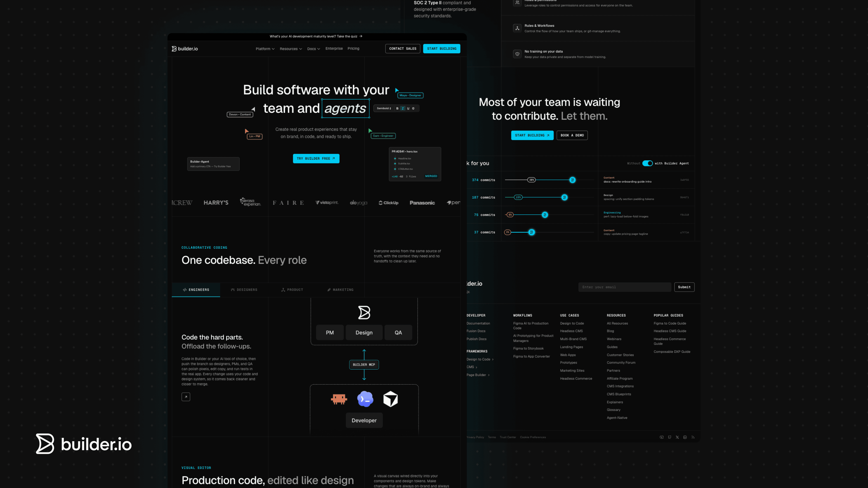Viewport: 868px width, 488px height.
Task: Click the PM box in the diagram
Action: coord(330,333)
